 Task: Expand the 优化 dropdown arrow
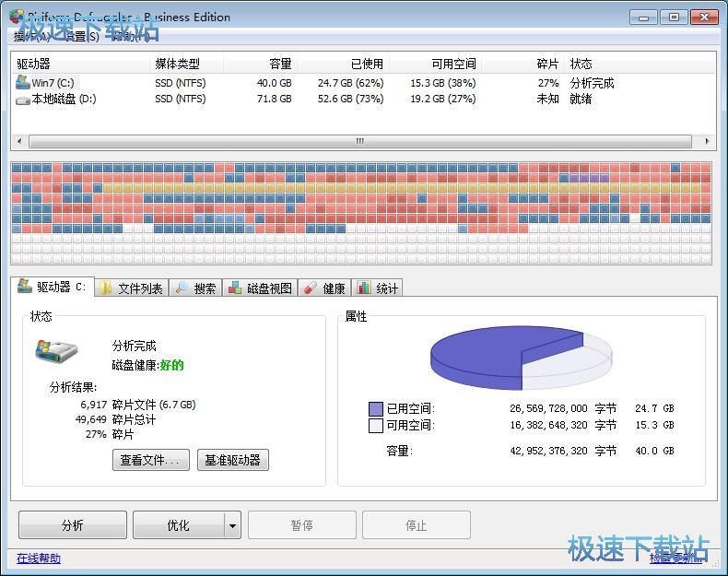[232, 525]
